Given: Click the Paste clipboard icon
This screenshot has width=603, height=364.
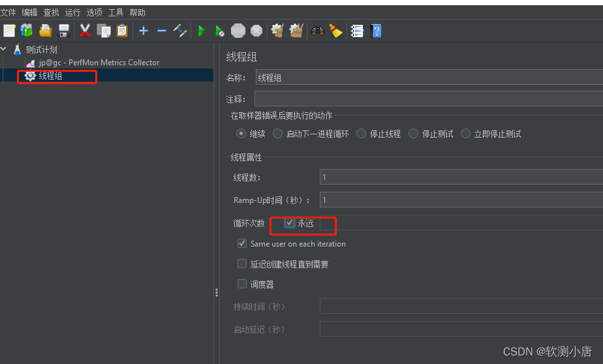Looking at the screenshot, I should tap(122, 31).
